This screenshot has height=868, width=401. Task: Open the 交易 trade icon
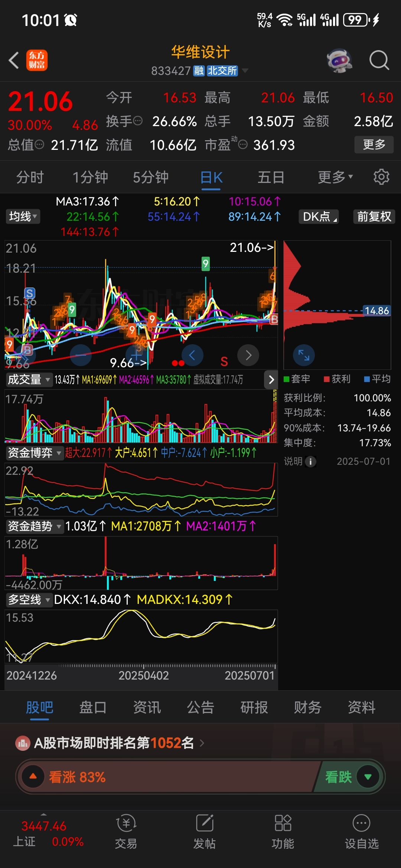point(126,823)
